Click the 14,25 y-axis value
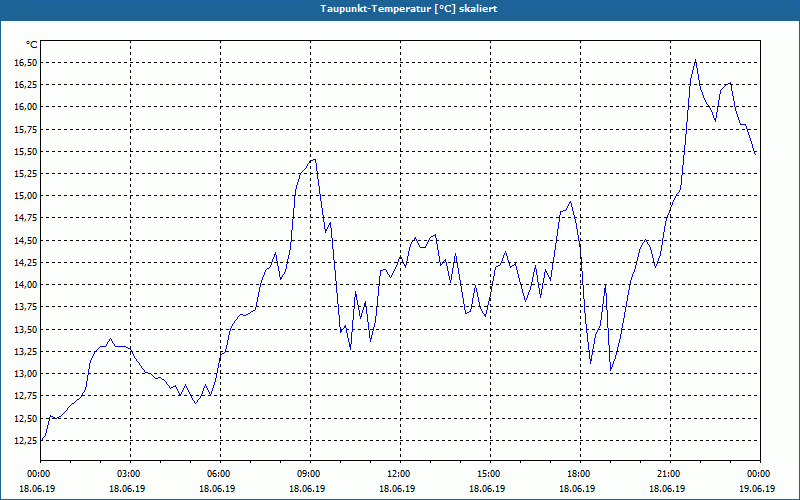The height and width of the screenshot is (500, 800). (x=25, y=263)
